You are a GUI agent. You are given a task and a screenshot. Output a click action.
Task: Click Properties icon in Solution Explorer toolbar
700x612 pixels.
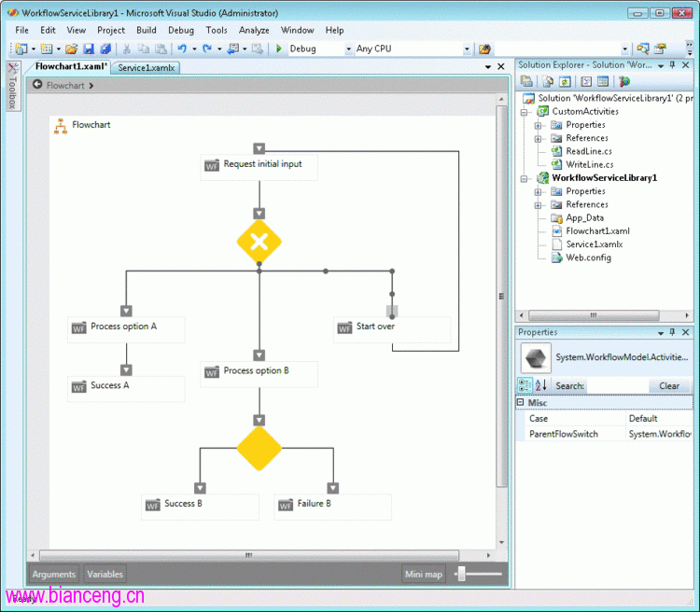526,82
